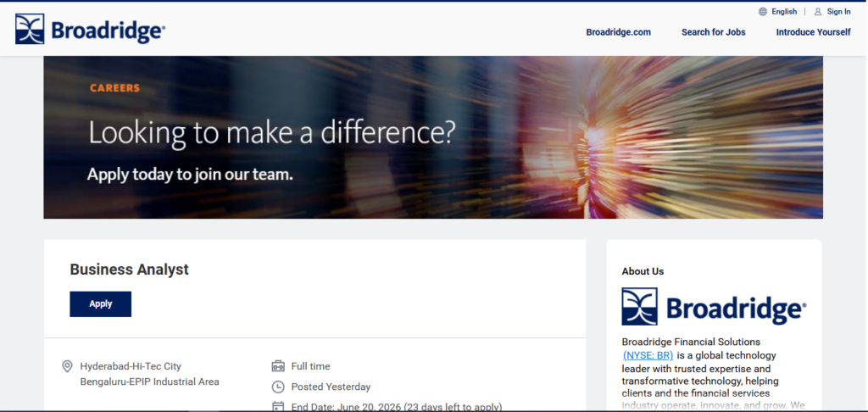Click the Apply button for Business Analyst
The image size is (868, 412).
pyautogui.click(x=101, y=304)
